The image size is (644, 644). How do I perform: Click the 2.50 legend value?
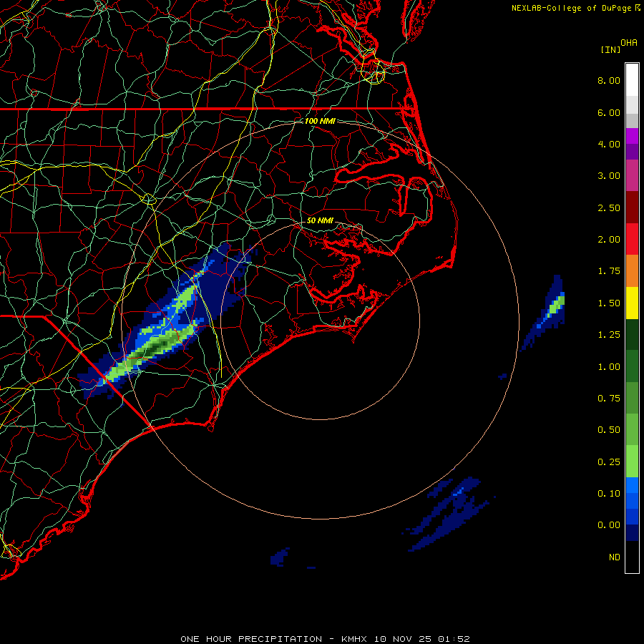coord(609,208)
